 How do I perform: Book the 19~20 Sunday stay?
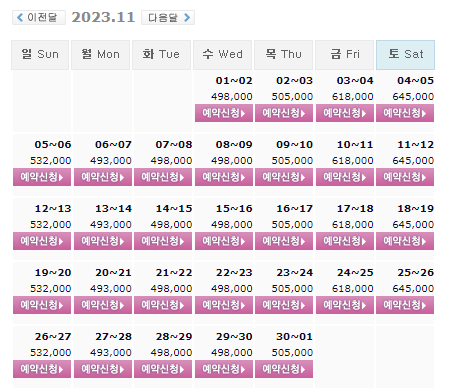42,305
